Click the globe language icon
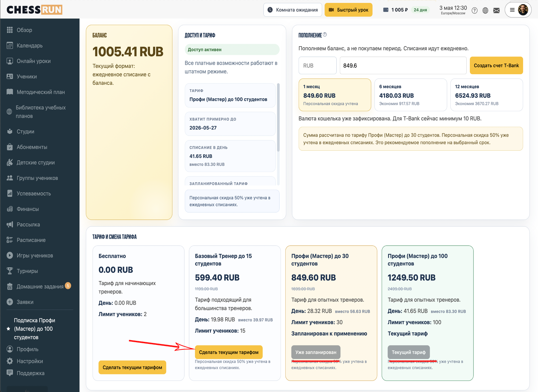Image resolution: width=538 pixels, height=392 pixels. click(x=485, y=10)
